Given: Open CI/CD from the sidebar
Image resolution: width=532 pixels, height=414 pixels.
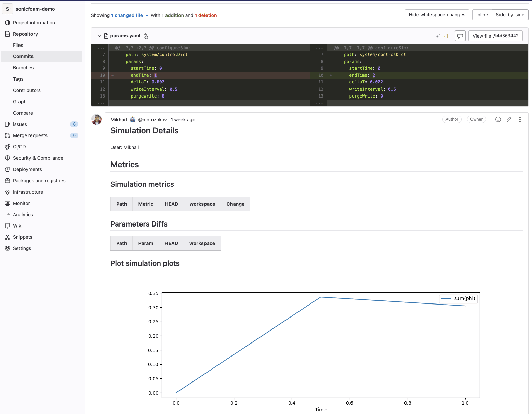Looking at the screenshot, I should [19, 147].
